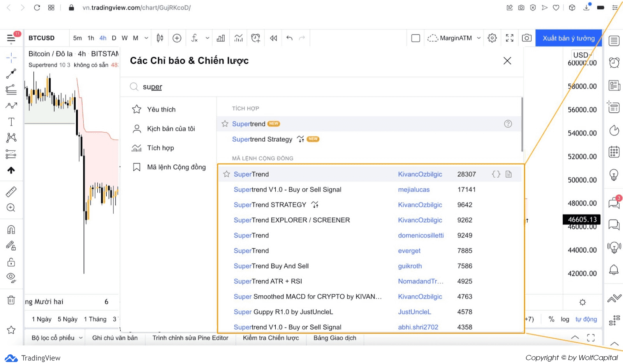The height and width of the screenshot is (364, 623).
Task: Open candlestick chart type selector
Action: 160,38
